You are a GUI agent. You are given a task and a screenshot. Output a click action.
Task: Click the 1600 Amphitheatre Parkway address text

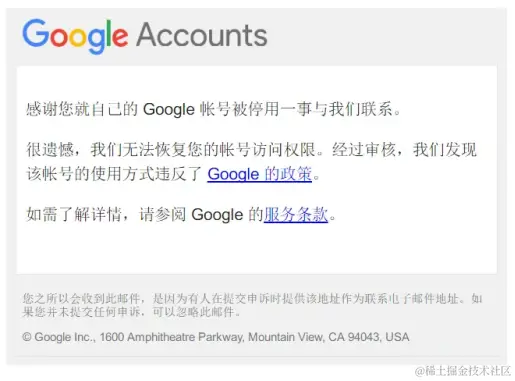[172, 337]
